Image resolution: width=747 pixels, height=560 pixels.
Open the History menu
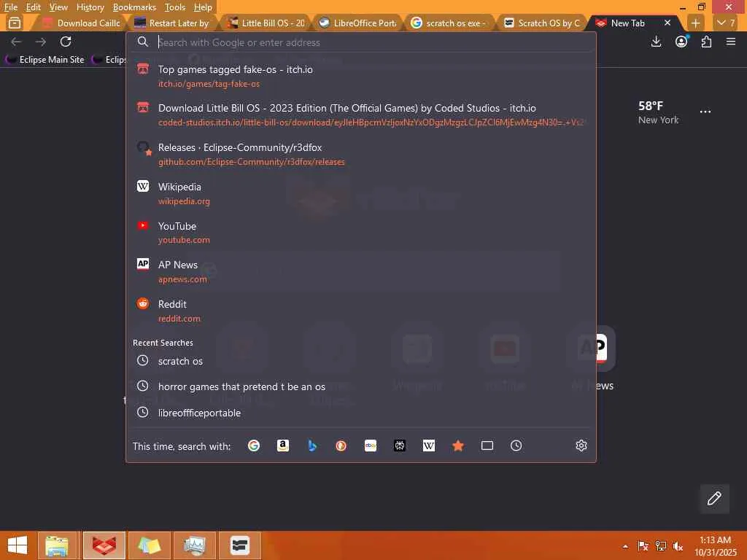90,7
